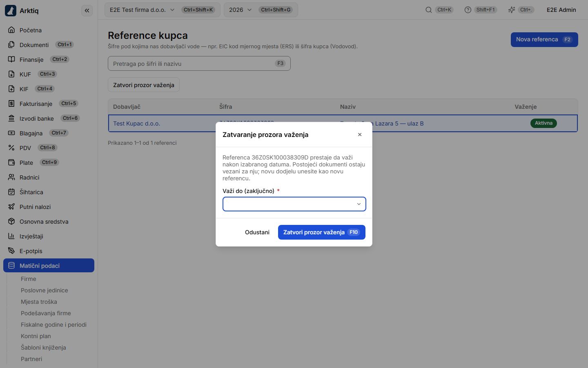This screenshot has width=588, height=368.
Task: Open the company selector E2E Test firma d.o.o.
Action: (163, 10)
